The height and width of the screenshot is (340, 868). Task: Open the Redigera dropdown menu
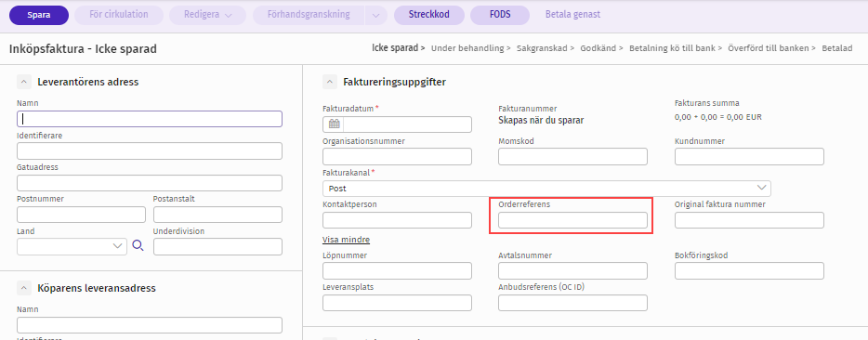tap(208, 15)
